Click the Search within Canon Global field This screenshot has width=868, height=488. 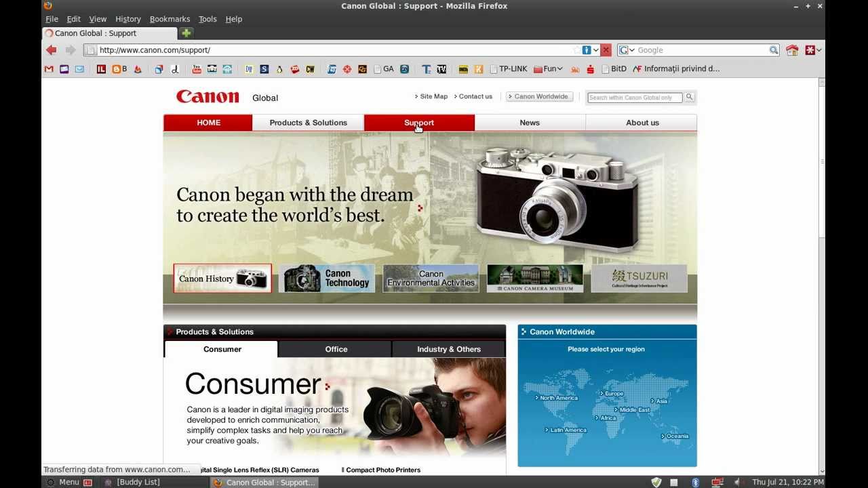[635, 97]
